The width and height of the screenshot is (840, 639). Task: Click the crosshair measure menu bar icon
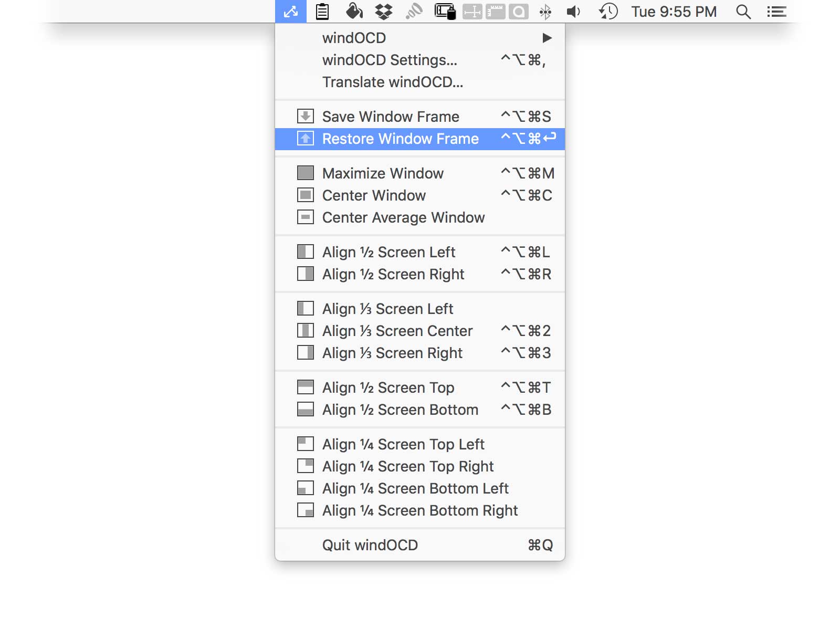pyautogui.click(x=472, y=12)
